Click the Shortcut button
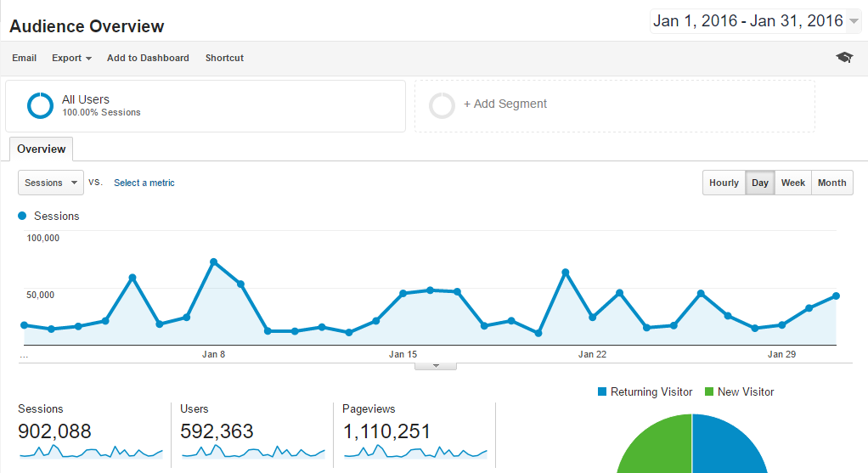The width and height of the screenshot is (868, 473). tap(224, 58)
